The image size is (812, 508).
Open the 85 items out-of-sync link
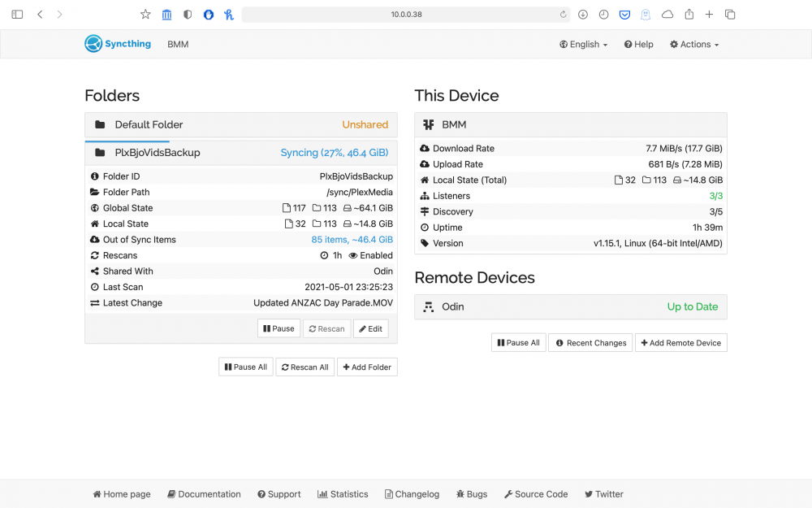click(352, 240)
